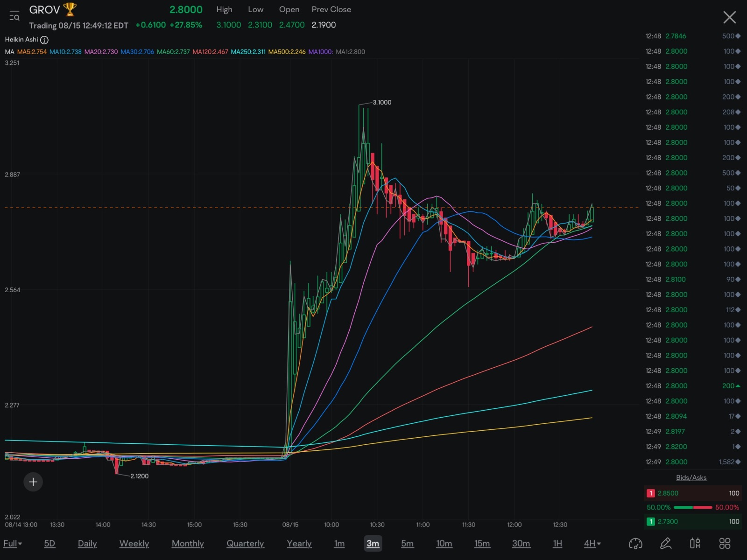Click the MA5:2.754 indicator label
The height and width of the screenshot is (560, 747).
point(32,52)
